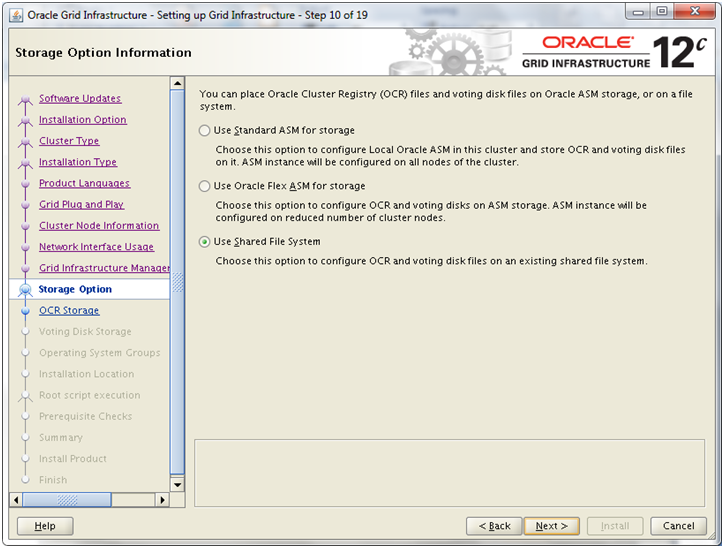Open Grid Infrastructure Management step
Image resolution: width=724 pixels, height=548 pixels.
click(104, 268)
